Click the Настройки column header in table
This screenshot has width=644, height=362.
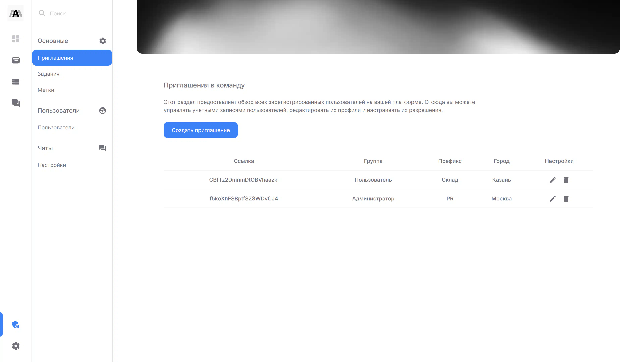559,161
